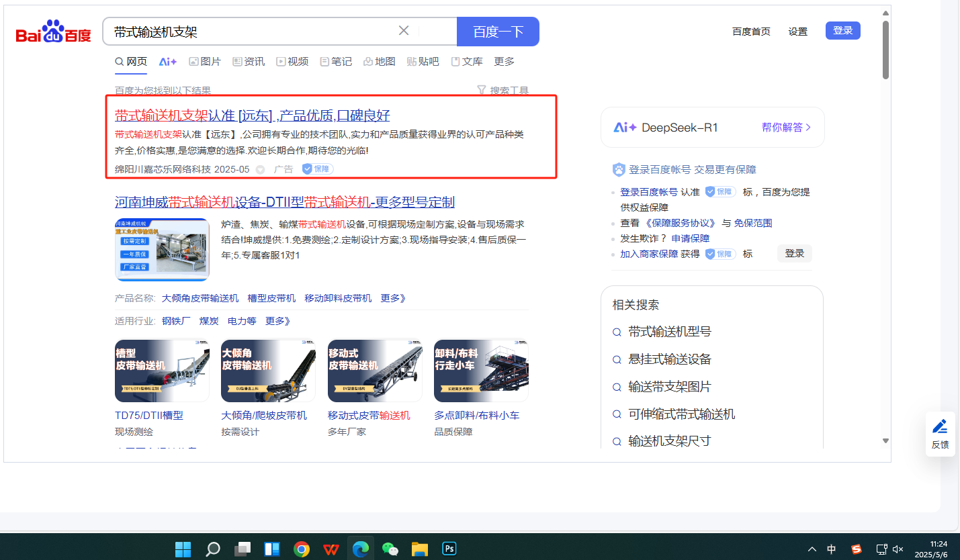Open WeChat from the taskbar

click(x=390, y=549)
